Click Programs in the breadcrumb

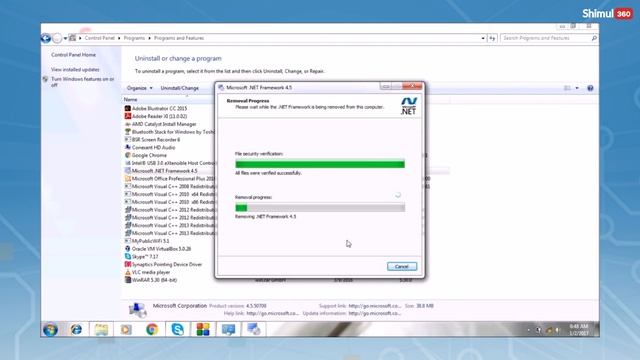(134, 38)
